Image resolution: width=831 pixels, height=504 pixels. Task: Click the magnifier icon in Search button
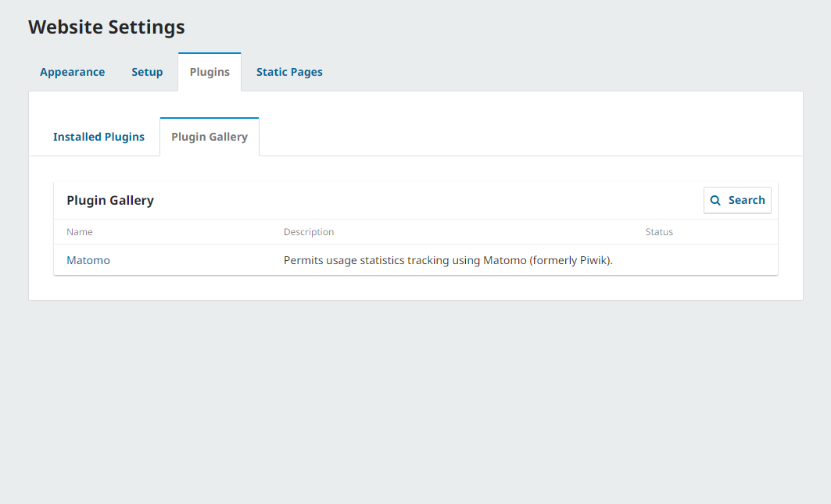pos(715,200)
